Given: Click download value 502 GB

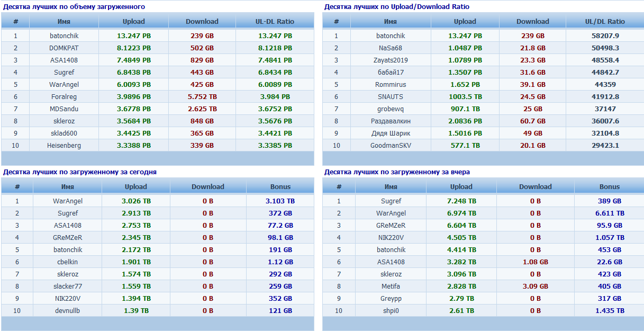Looking at the screenshot, I should pyautogui.click(x=202, y=48).
